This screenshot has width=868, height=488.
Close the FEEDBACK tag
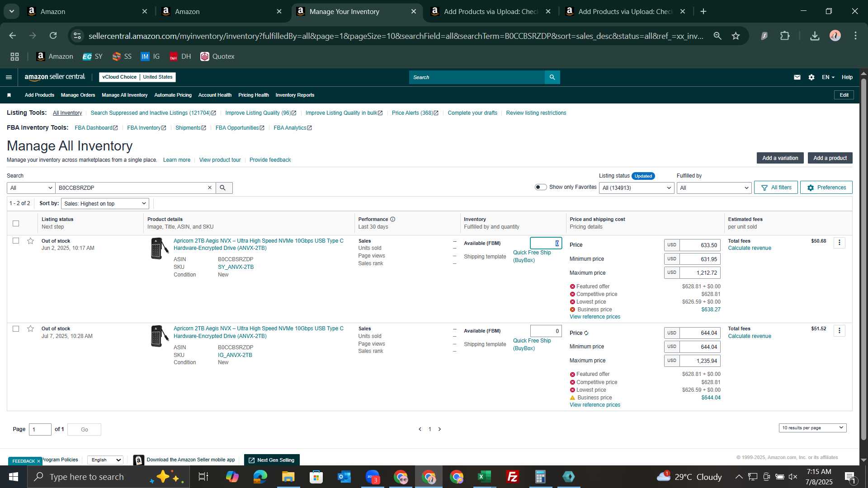[x=38, y=461]
